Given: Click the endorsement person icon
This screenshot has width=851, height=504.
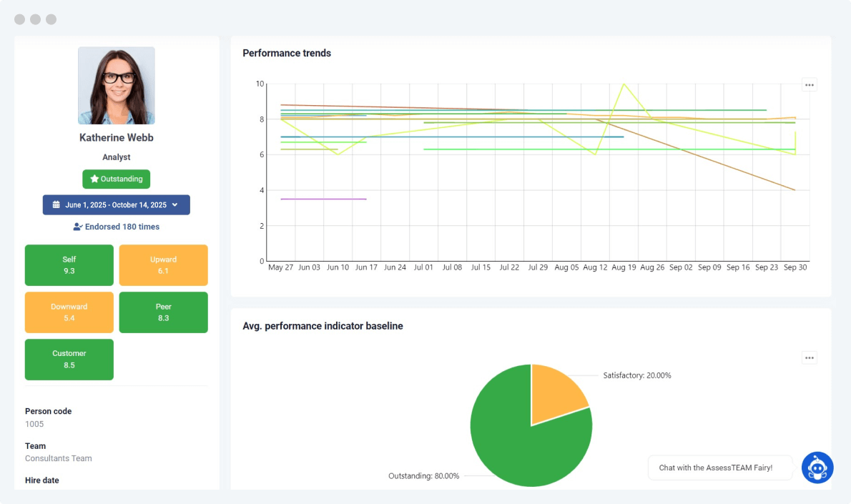Looking at the screenshot, I should (x=77, y=226).
